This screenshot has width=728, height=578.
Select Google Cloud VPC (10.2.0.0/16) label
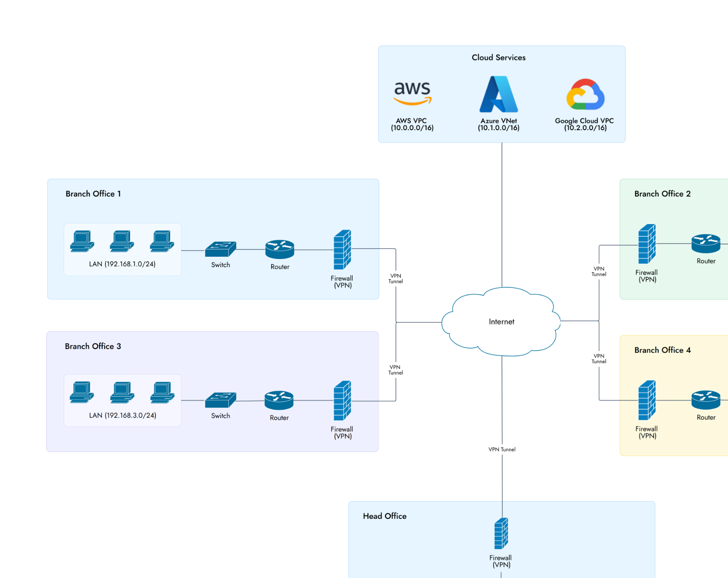pos(585,124)
